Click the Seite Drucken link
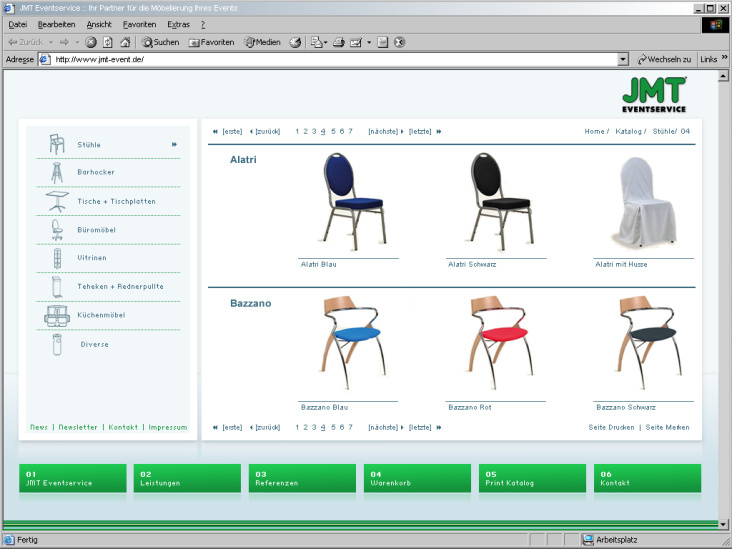This screenshot has width=732, height=549. click(611, 427)
